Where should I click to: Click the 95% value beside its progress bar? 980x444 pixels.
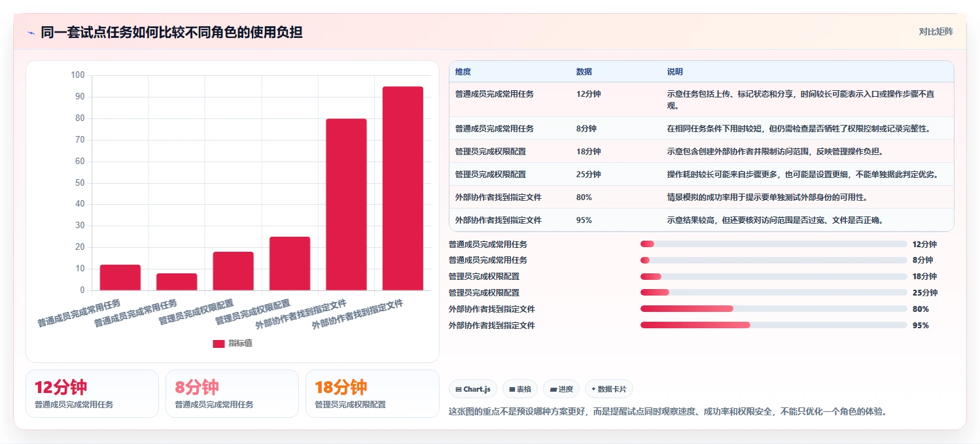tap(920, 325)
